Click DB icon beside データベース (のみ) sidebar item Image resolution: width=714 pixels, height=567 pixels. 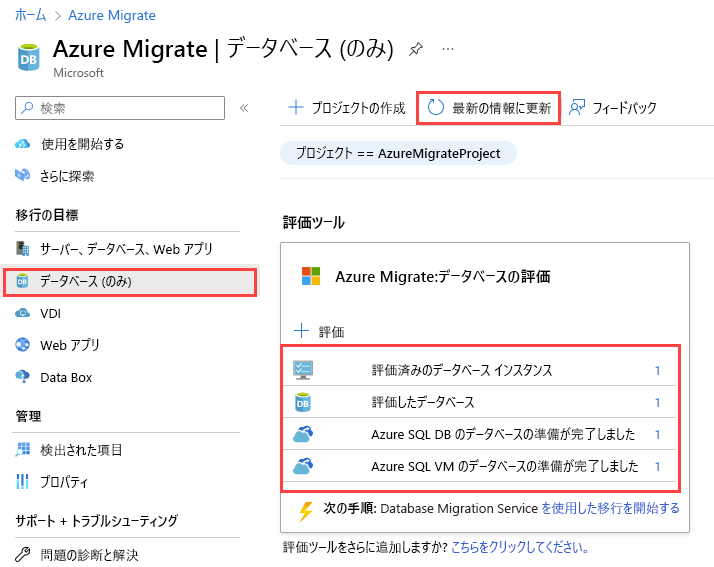(22, 281)
